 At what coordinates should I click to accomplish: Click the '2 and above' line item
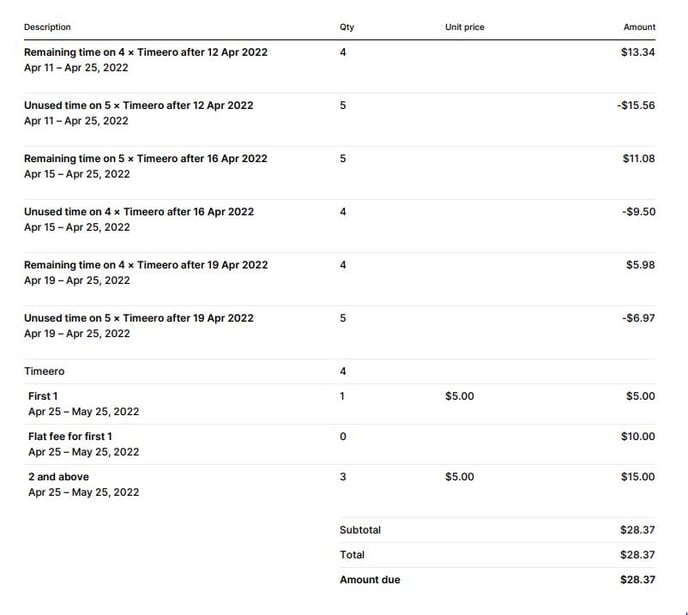click(58, 477)
